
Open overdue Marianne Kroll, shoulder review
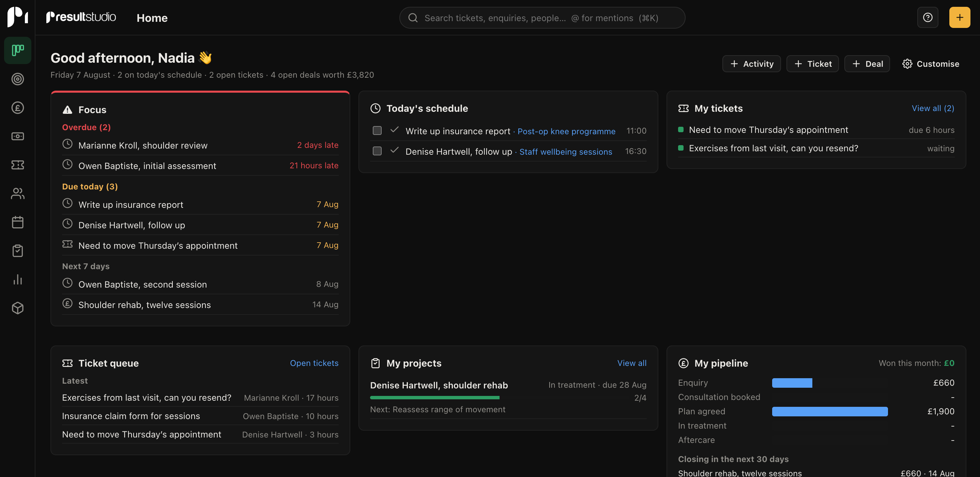click(200, 145)
